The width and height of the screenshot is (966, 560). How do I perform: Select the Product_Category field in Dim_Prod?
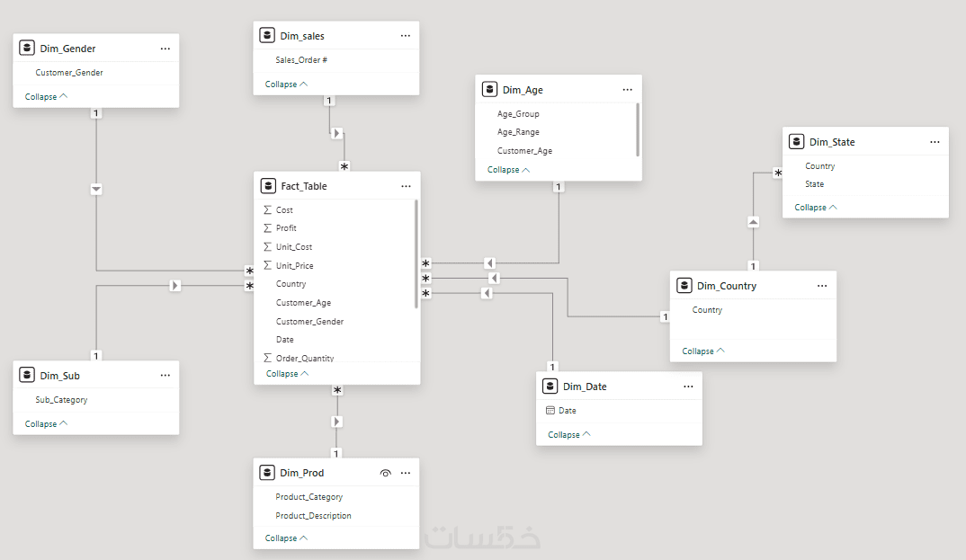[309, 497]
